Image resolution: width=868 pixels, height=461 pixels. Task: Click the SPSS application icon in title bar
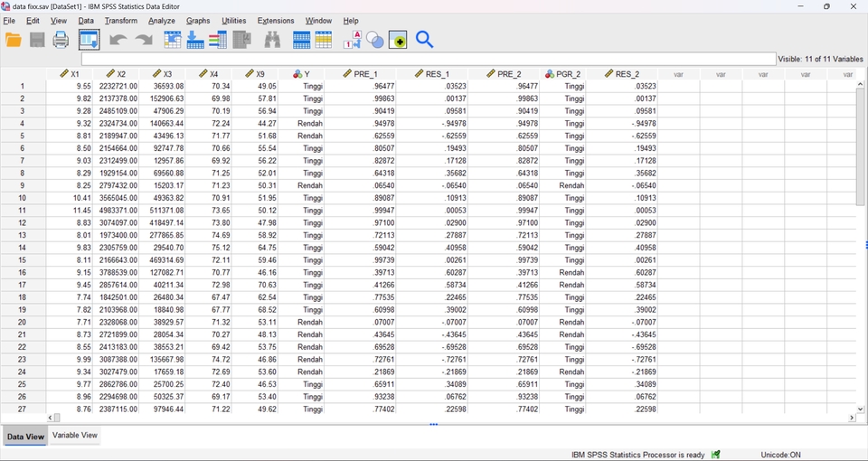[5, 6]
